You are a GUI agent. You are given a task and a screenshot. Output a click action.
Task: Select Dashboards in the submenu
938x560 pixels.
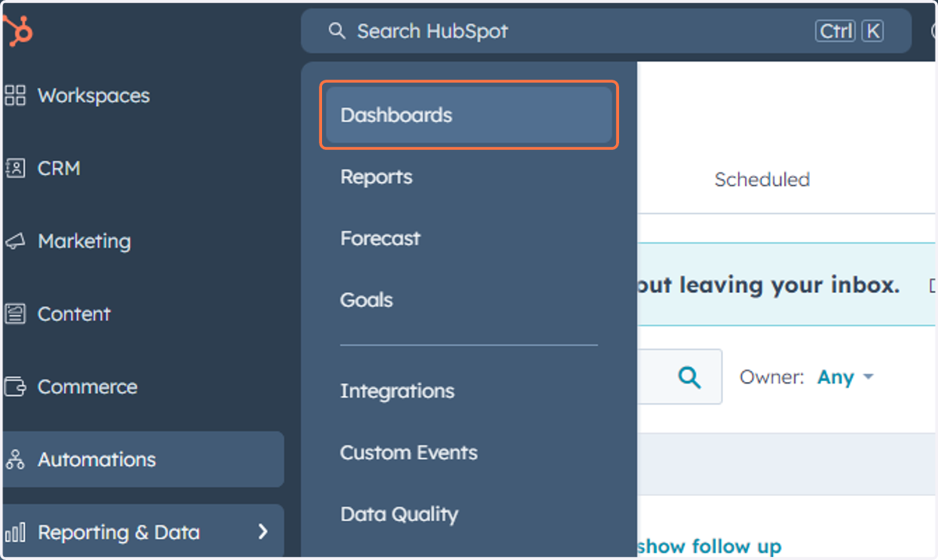click(x=469, y=115)
